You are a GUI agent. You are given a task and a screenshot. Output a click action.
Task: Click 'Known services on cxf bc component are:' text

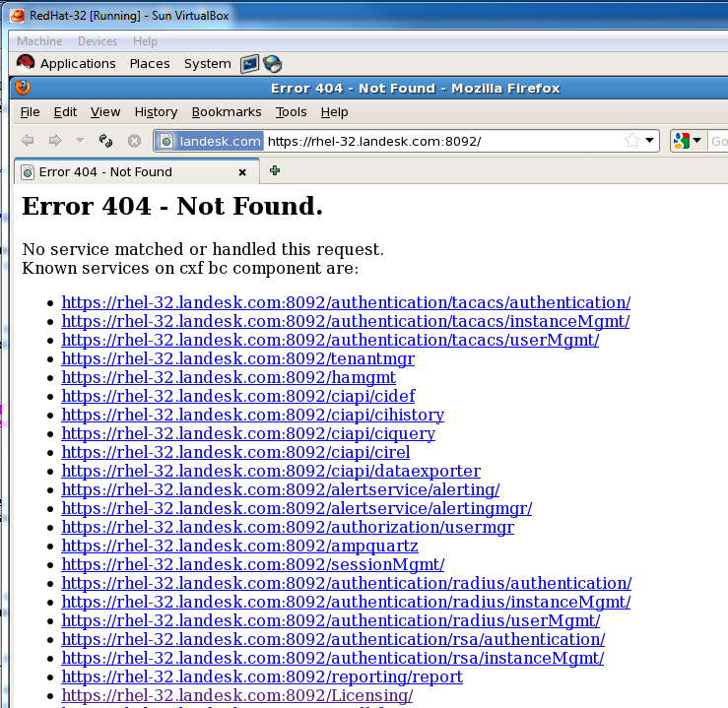click(x=190, y=268)
